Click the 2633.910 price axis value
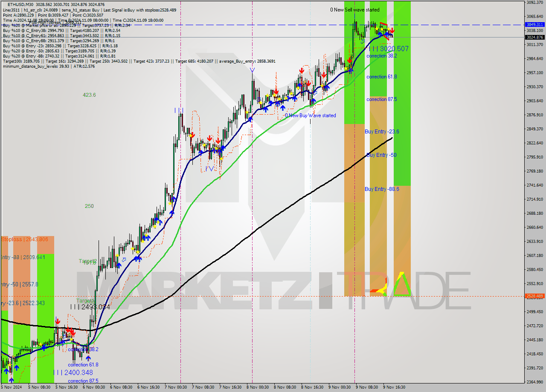 tap(534, 242)
